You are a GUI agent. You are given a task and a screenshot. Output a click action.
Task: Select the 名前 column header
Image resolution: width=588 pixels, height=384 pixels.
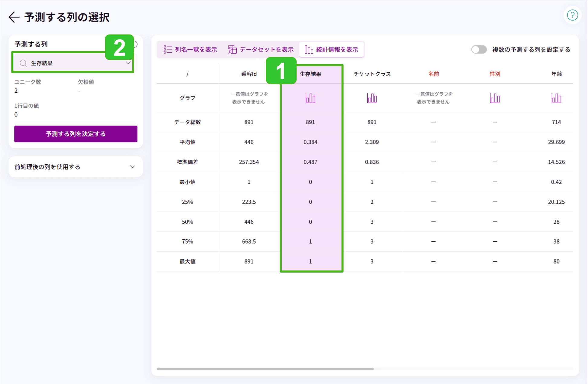(x=433, y=74)
